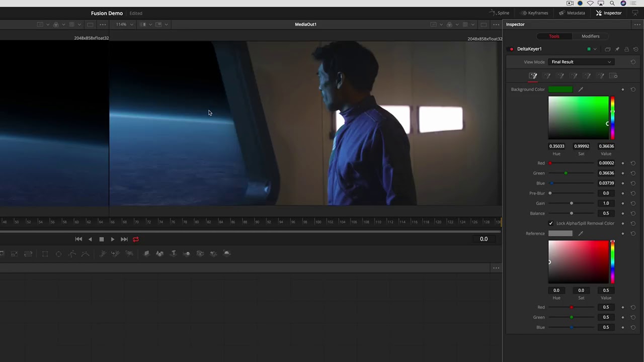The image size is (644, 362).
Task: Reset the View Mode setting
Action: [x=633, y=62]
